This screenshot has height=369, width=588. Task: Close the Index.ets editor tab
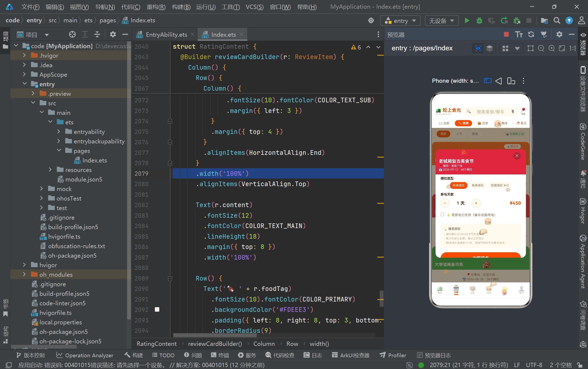(241, 35)
